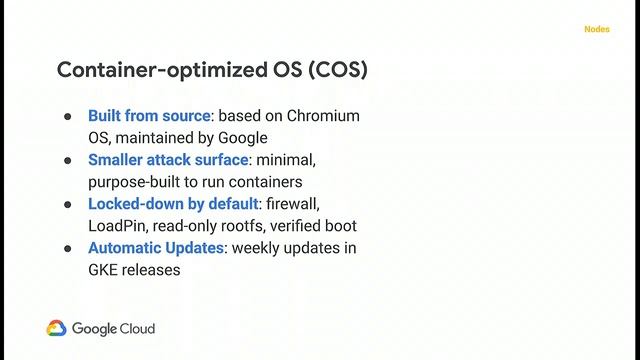Click the text 'weekly updates in'

(294, 248)
